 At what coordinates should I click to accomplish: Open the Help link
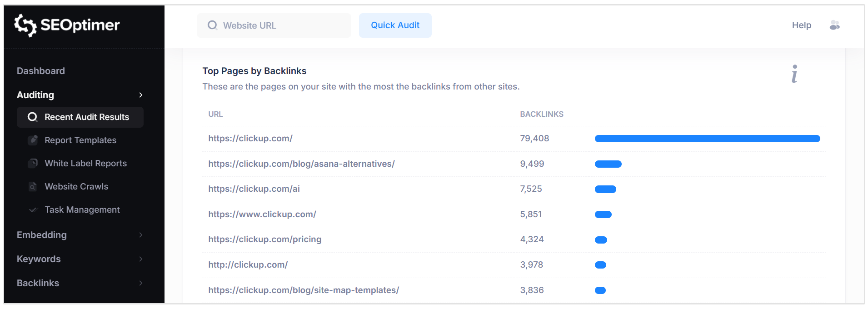point(801,25)
